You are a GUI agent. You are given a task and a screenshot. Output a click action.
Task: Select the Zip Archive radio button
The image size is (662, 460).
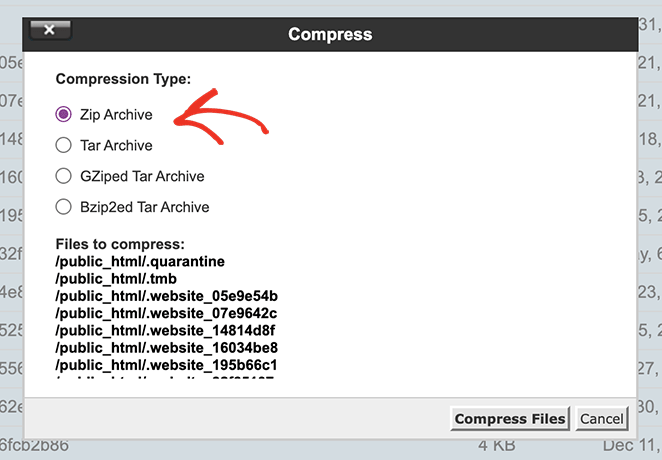(64, 115)
